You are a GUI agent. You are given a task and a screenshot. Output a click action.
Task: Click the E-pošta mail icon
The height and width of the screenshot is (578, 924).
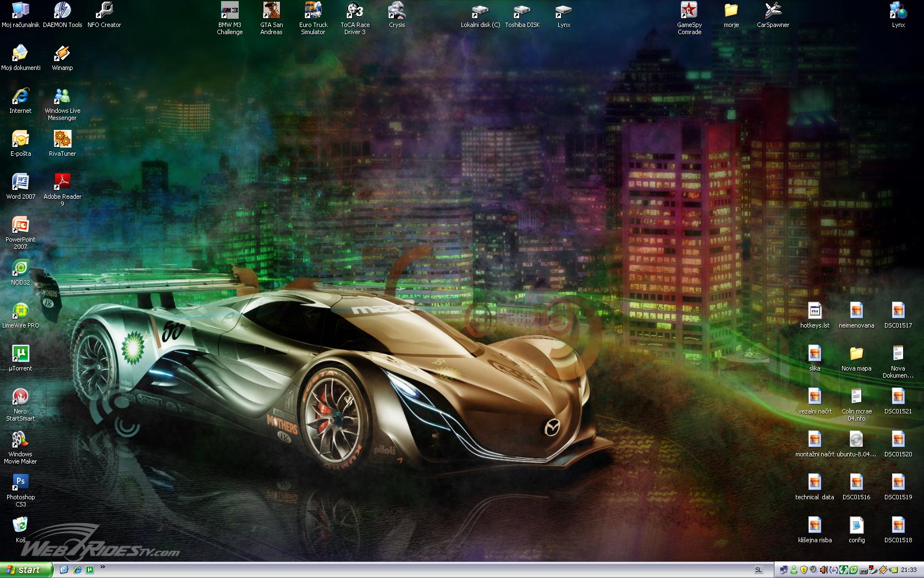click(20, 144)
